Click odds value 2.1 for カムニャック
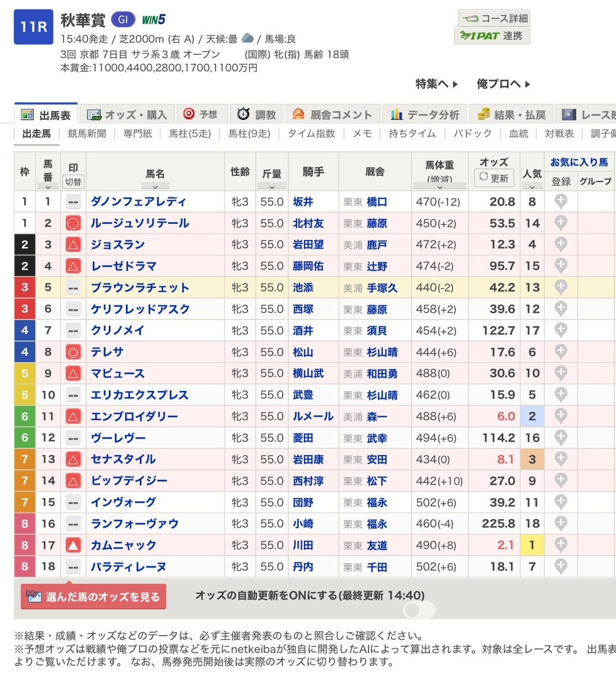This screenshot has width=616, height=675. pos(506,545)
